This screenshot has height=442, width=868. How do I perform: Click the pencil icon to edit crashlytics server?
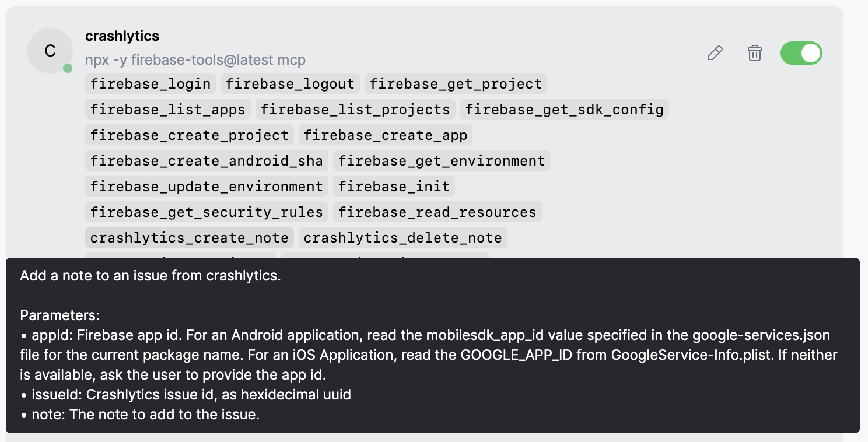coord(715,53)
